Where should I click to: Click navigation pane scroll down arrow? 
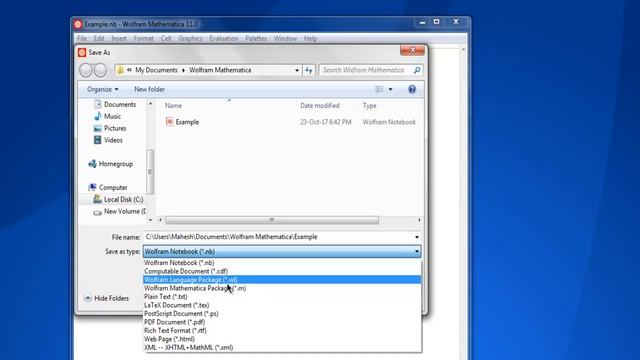click(x=150, y=220)
